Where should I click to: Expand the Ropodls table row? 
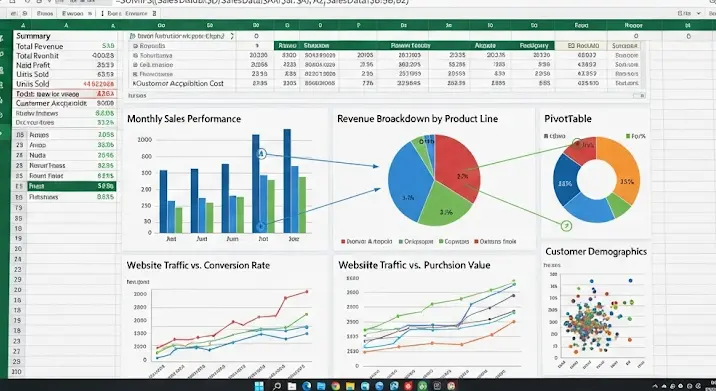[135, 46]
